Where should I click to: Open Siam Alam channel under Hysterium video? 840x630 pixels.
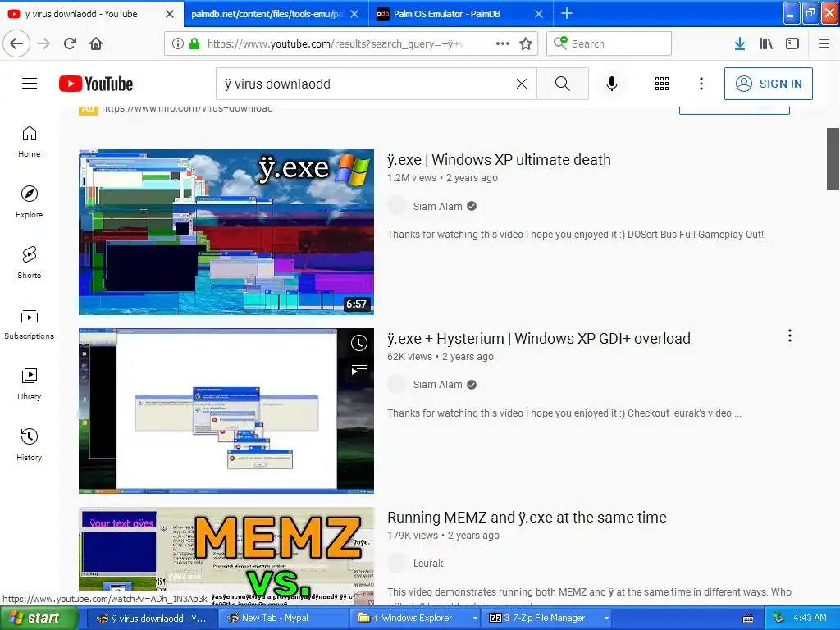[437, 385]
